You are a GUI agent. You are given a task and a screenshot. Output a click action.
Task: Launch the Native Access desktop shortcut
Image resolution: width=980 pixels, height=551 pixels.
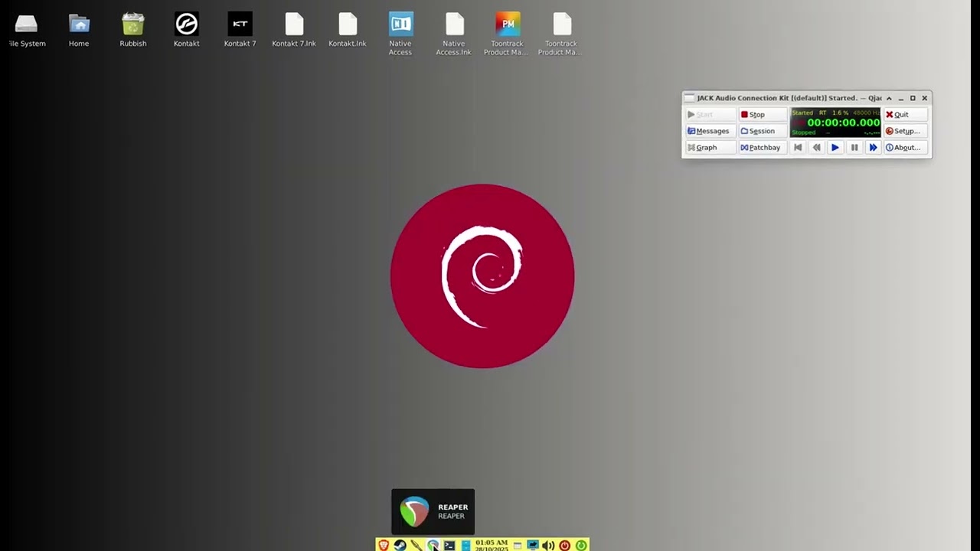pos(400,34)
